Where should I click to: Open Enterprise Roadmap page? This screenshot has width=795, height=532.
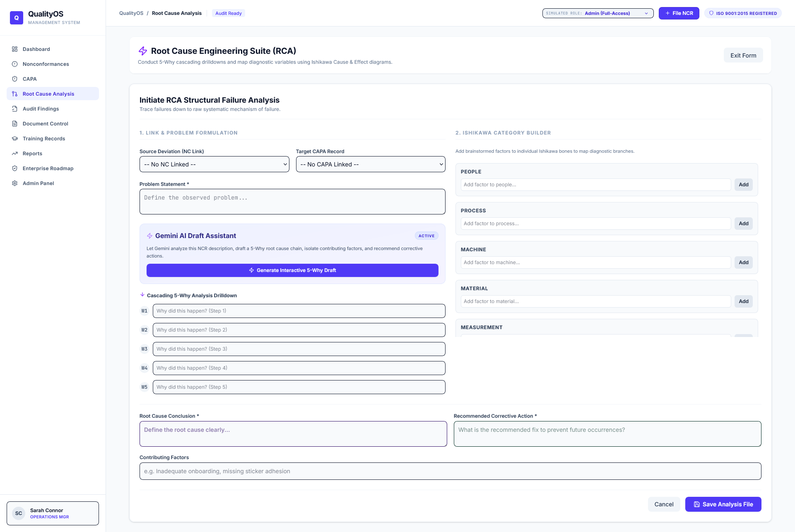(53, 169)
